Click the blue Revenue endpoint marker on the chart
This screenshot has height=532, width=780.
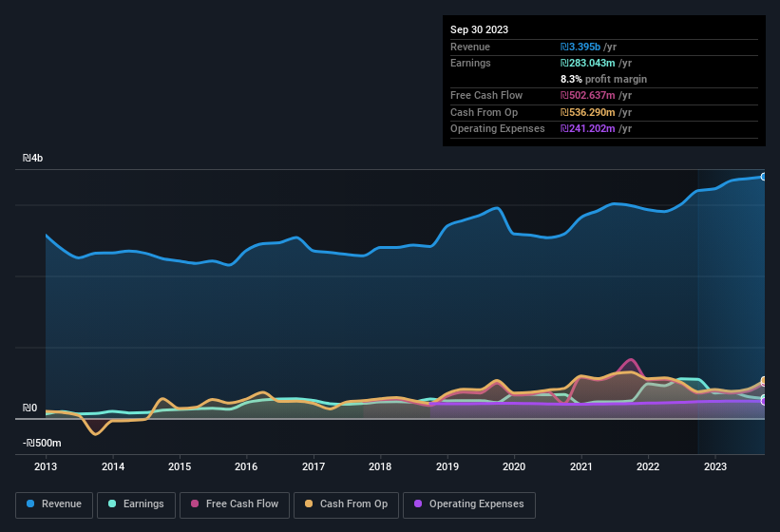pyautogui.click(x=764, y=177)
